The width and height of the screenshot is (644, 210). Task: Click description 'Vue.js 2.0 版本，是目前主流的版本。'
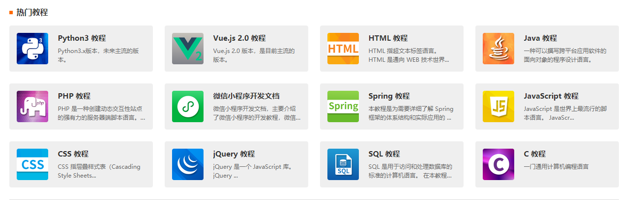[x=254, y=55]
